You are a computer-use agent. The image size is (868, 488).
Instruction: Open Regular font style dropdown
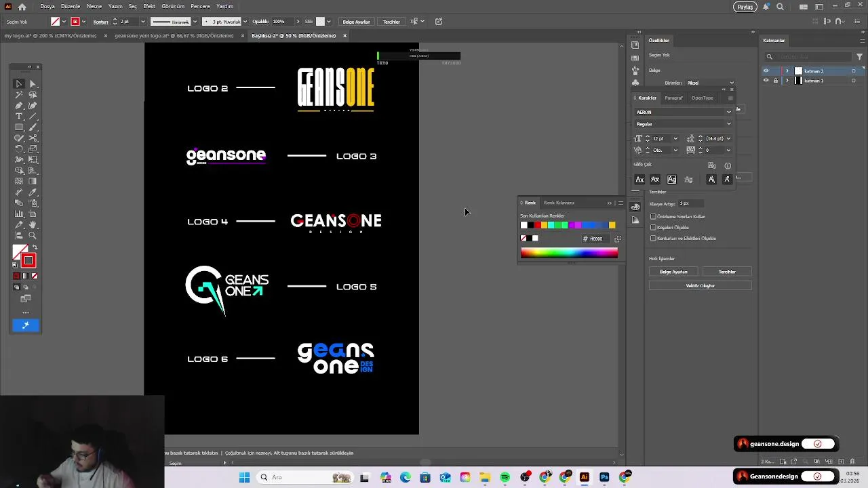pyautogui.click(x=729, y=124)
